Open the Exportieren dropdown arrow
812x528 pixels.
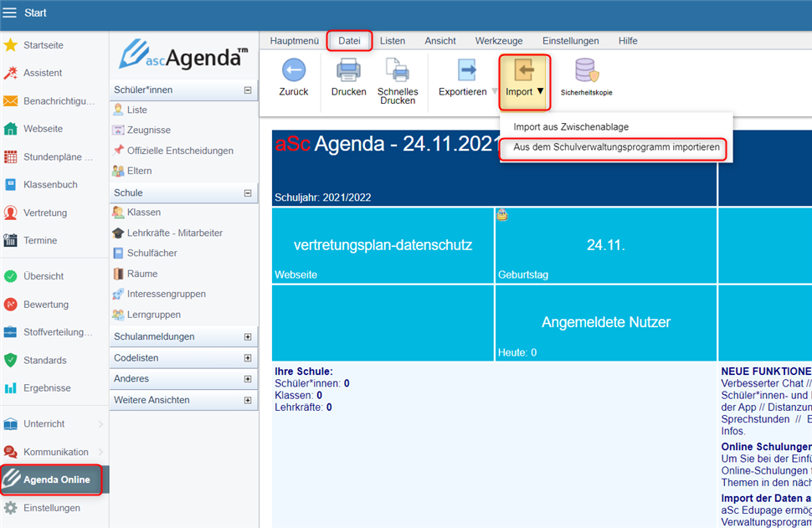click(495, 91)
